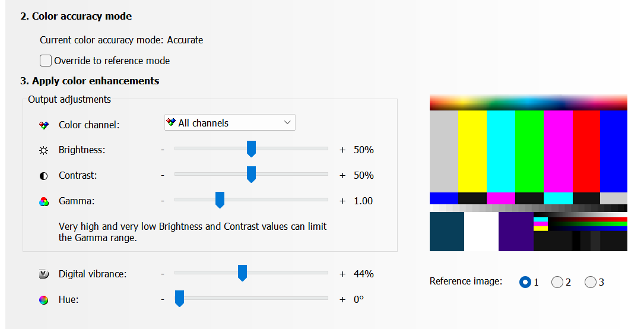Click the Hue slider handle
The height and width of the screenshot is (329, 644).
[x=179, y=299]
